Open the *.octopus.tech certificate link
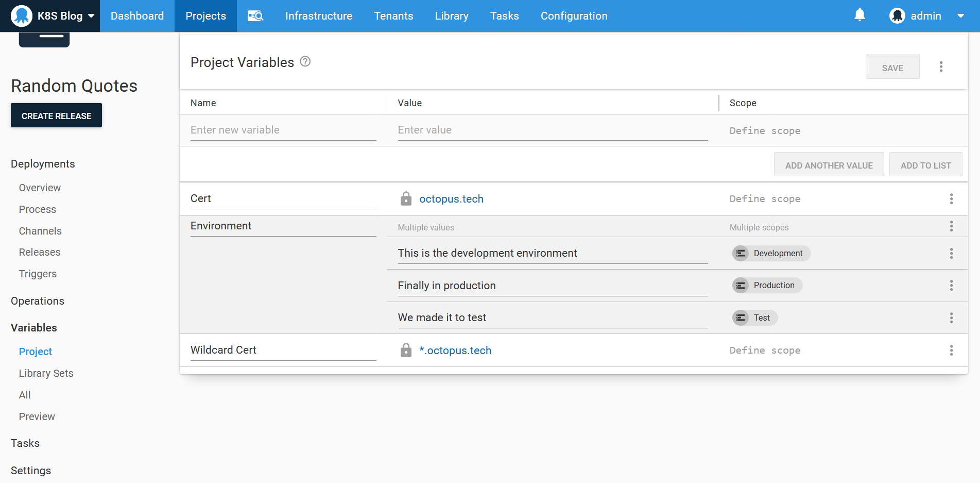The width and height of the screenshot is (980, 483). pos(455,351)
